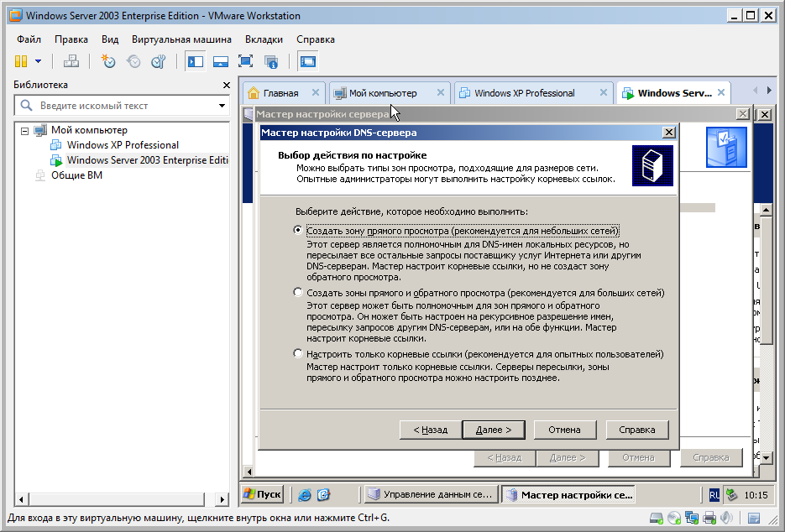
Task: Click the printer device status icon
Action: tap(709, 518)
